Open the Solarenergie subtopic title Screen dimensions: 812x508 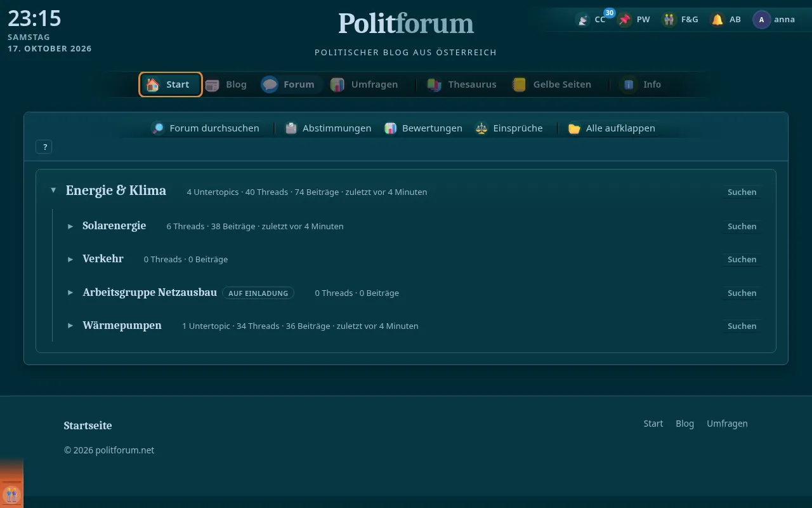114,225
